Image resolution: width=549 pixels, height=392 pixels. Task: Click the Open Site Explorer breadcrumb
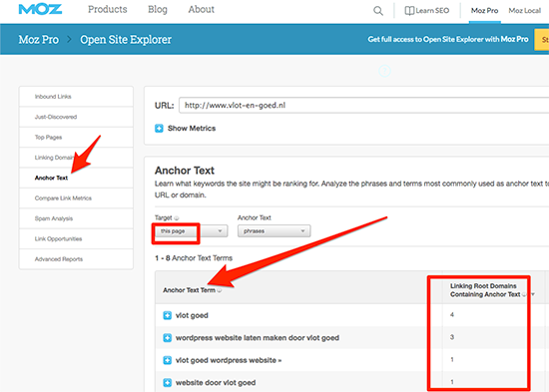click(126, 40)
